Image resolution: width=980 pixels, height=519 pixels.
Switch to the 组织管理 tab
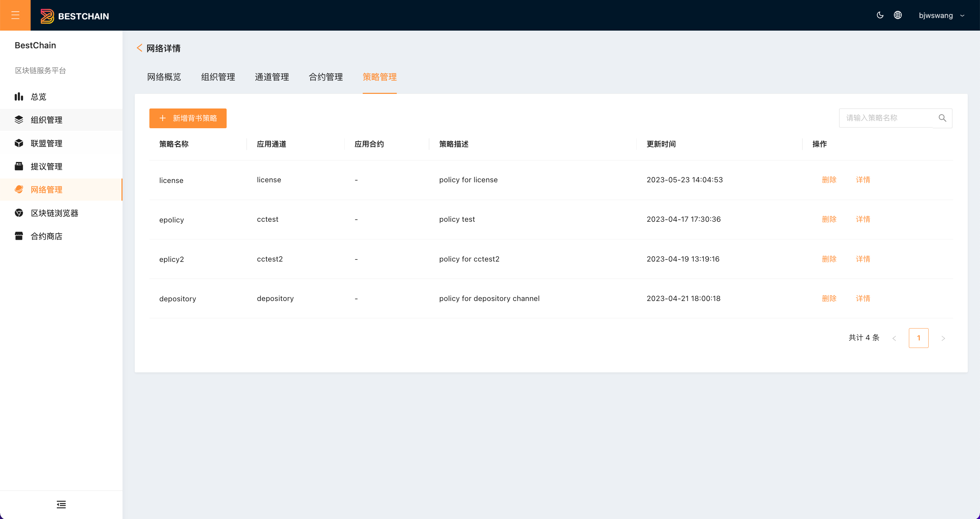tap(218, 77)
